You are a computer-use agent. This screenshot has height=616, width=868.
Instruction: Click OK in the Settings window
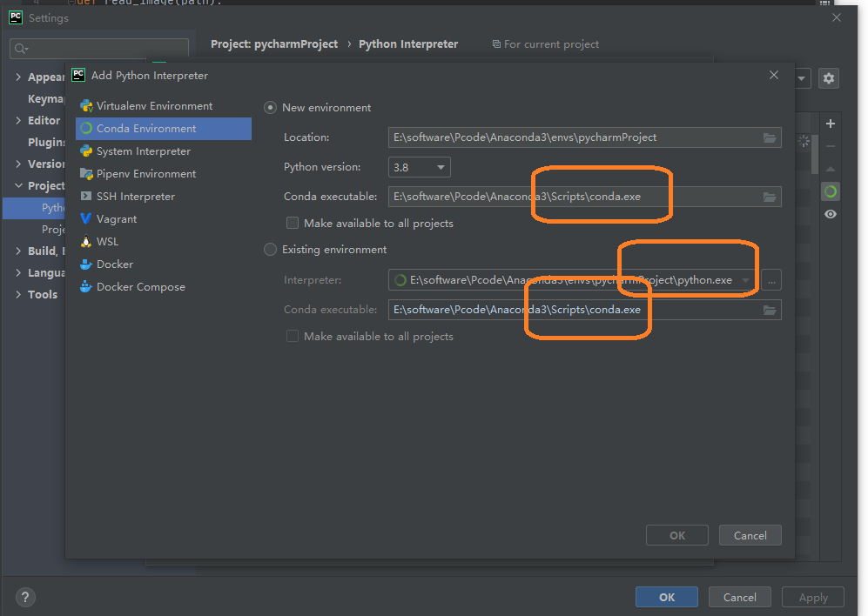[667, 597]
